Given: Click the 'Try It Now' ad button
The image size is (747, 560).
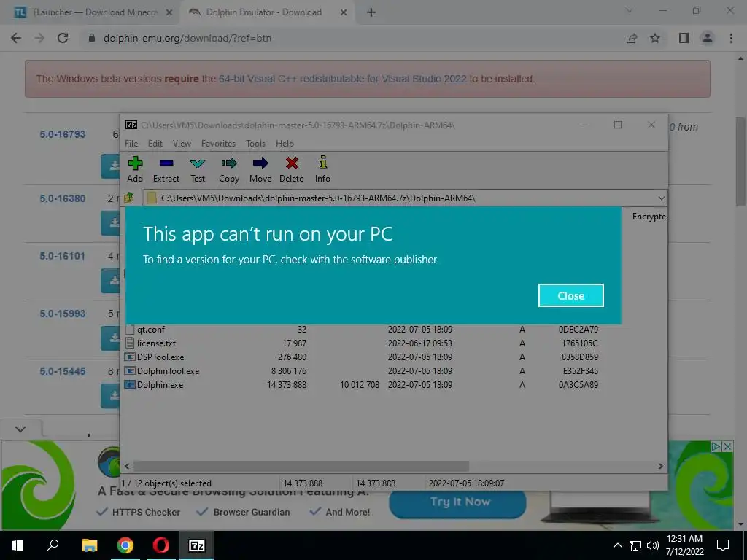Looking at the screenshot, I should coord(458,502).
